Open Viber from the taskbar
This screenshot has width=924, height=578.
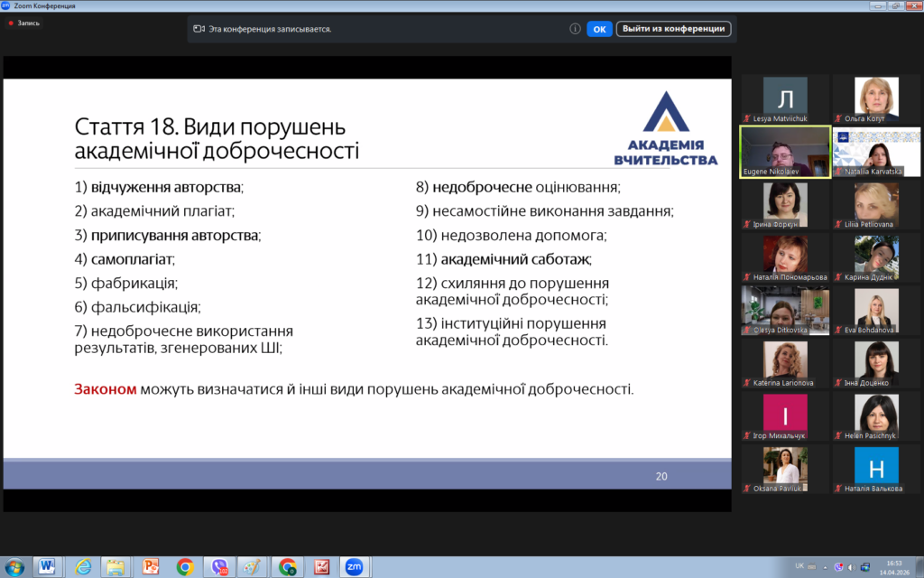coord(219,566)
